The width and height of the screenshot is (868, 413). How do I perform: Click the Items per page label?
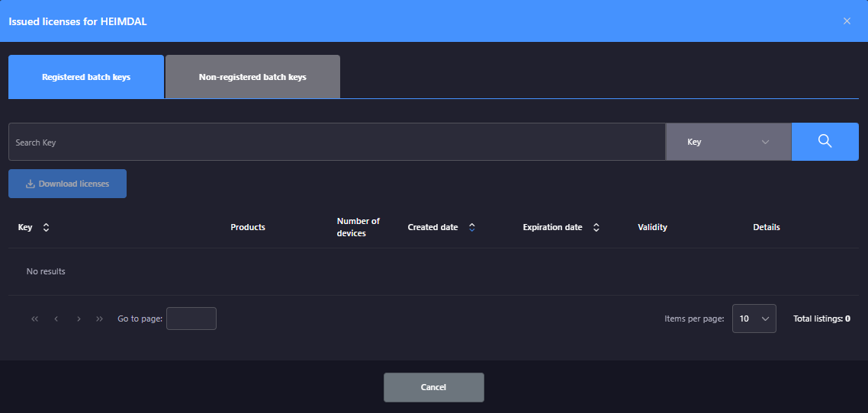(694, 319)
